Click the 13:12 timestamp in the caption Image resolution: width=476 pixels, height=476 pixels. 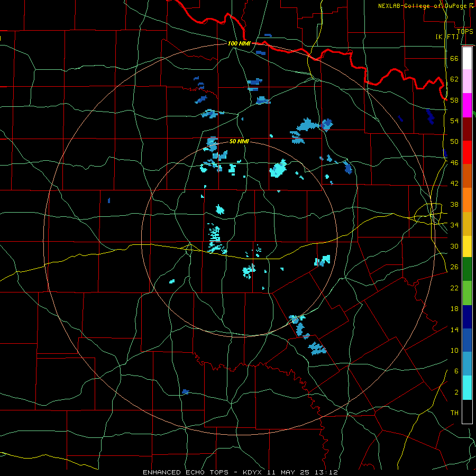click(x=326, y=472)
